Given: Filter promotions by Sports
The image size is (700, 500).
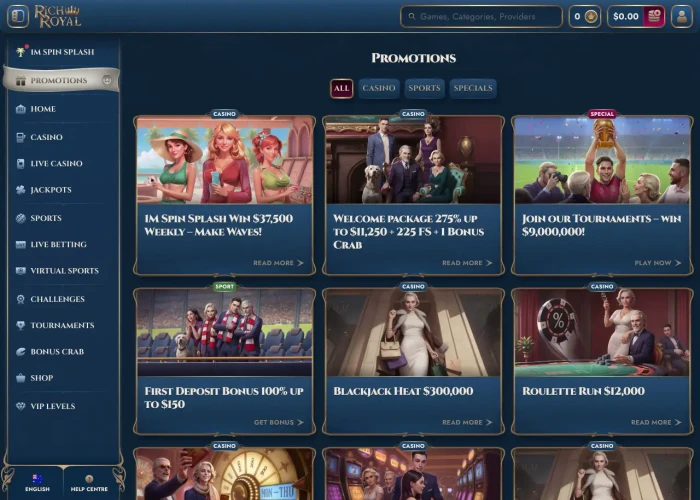Looking at the screenshot, I should (424, 88).
